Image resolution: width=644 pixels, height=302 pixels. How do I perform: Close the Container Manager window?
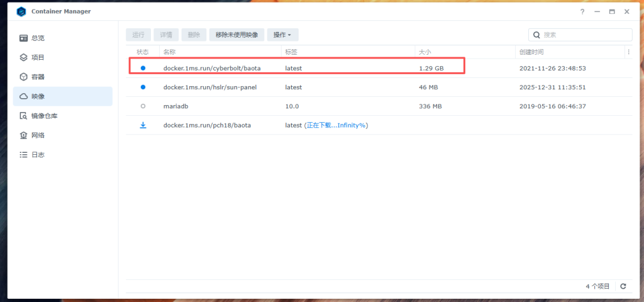(x=627, y=12)
